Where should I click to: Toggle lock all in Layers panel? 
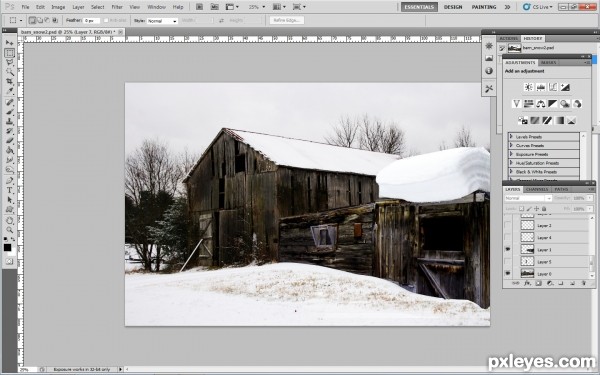point(544,209)
